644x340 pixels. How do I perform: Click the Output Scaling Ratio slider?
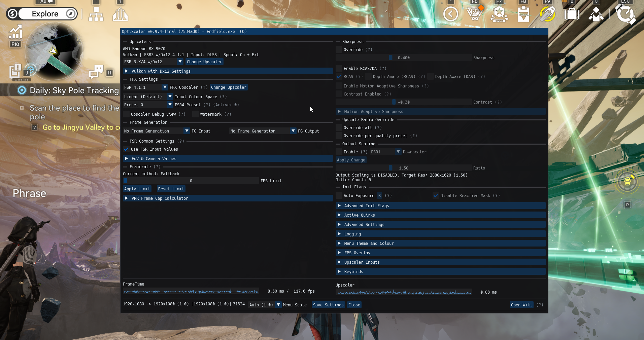tap(404, 168)
